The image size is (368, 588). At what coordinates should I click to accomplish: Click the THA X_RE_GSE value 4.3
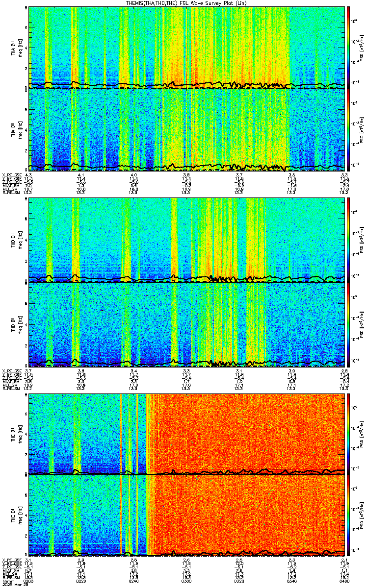click(28, 174)
